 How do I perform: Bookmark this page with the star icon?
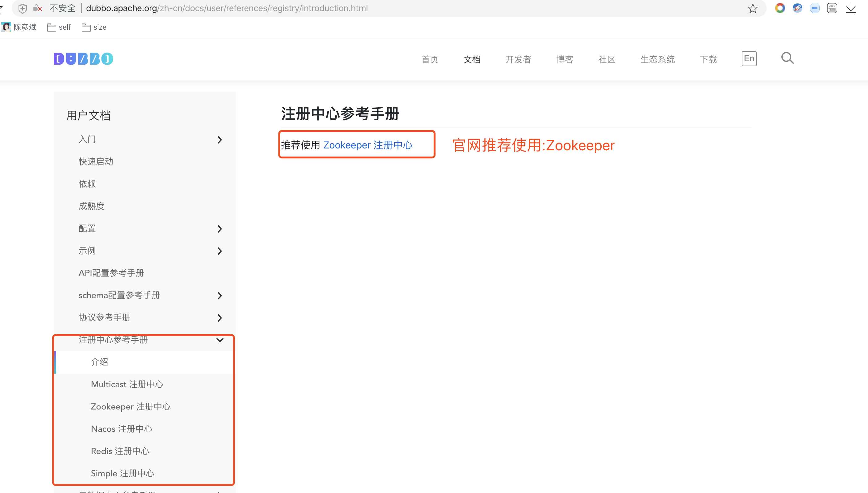coord(753,8)
